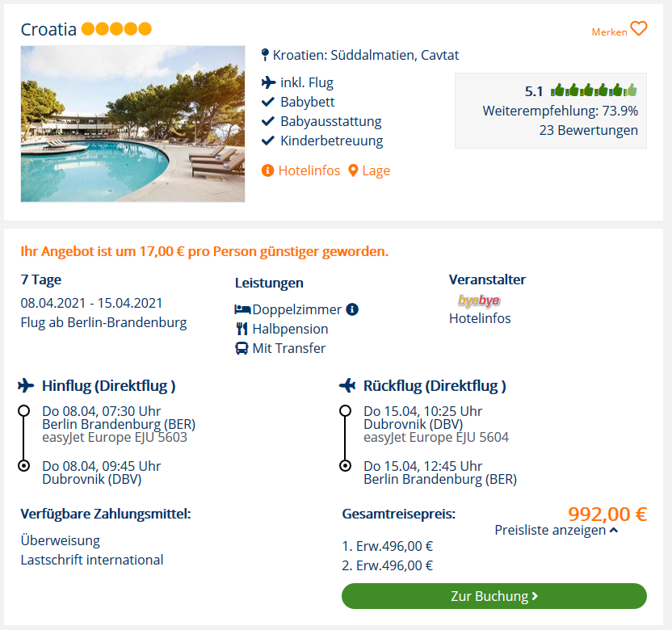Click the Babyausstattung checkmark
672x630 pixels.
click(268, 121)
